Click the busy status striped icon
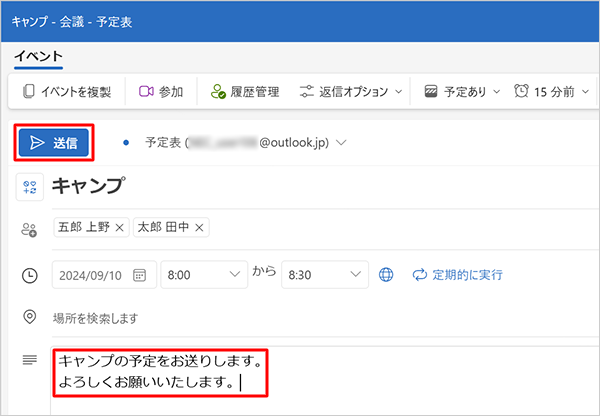600x416 pixels. point(431,91)
